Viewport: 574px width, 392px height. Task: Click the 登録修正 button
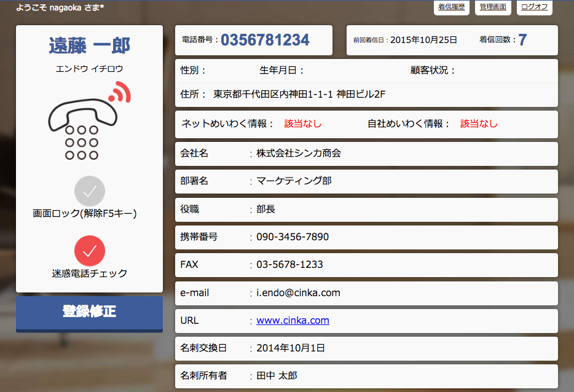click(89, 314)
